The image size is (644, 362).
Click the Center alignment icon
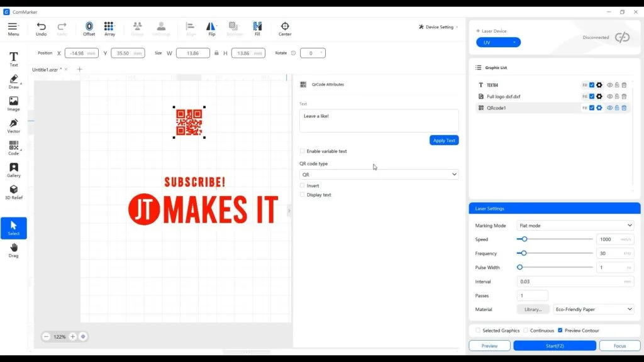[x=285, y=28]
